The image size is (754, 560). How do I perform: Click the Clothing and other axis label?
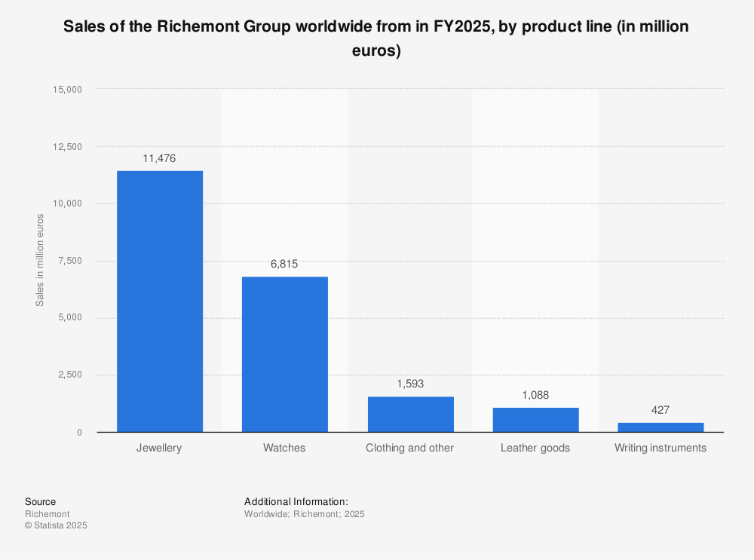(x=409, y=448)
